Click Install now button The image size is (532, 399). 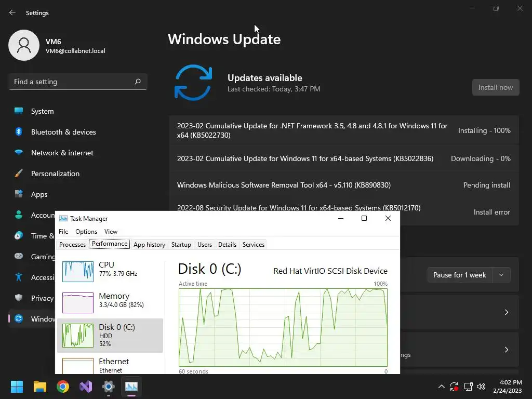point(496,87)
